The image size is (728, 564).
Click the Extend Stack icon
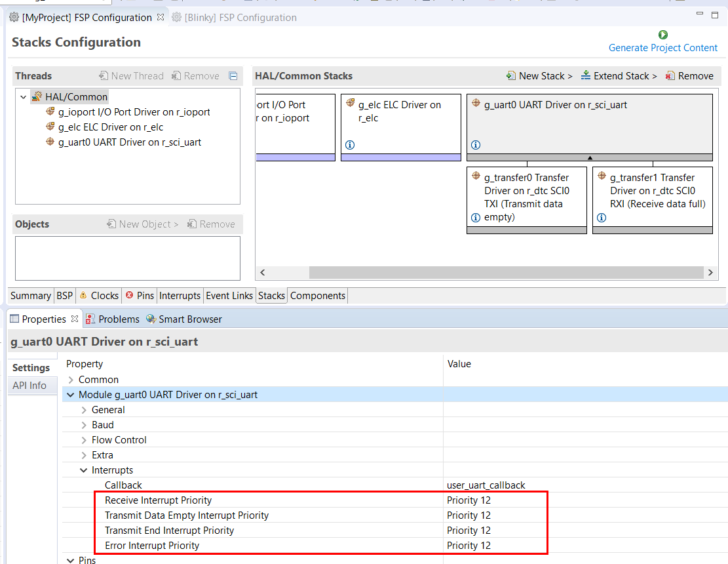point(586,75)
